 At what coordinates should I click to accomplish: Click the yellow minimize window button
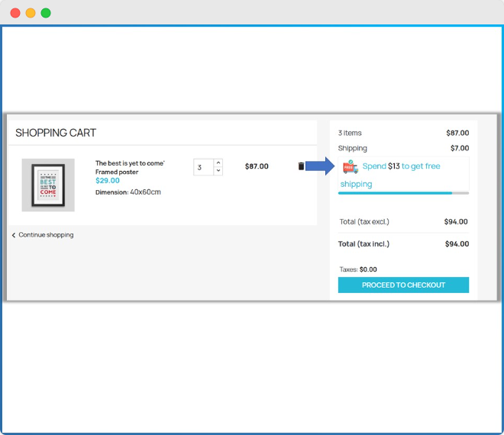[x=31, y=13]
